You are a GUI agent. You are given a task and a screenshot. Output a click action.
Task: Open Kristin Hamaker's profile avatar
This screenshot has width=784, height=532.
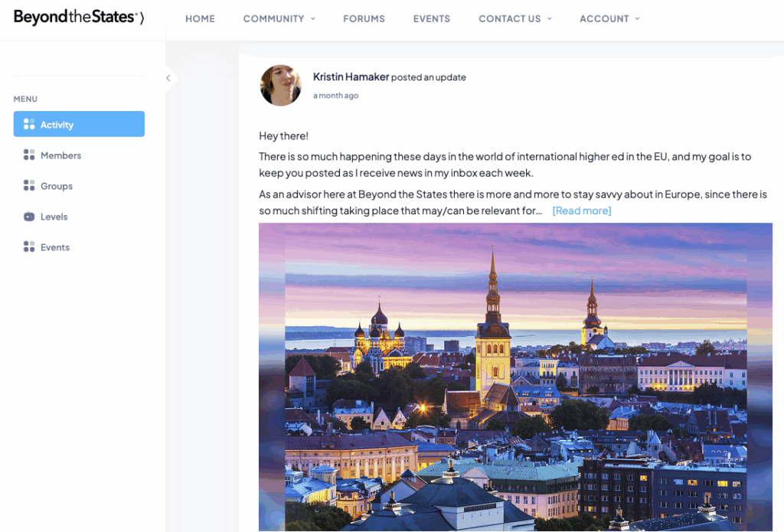(x=280, y=85)
